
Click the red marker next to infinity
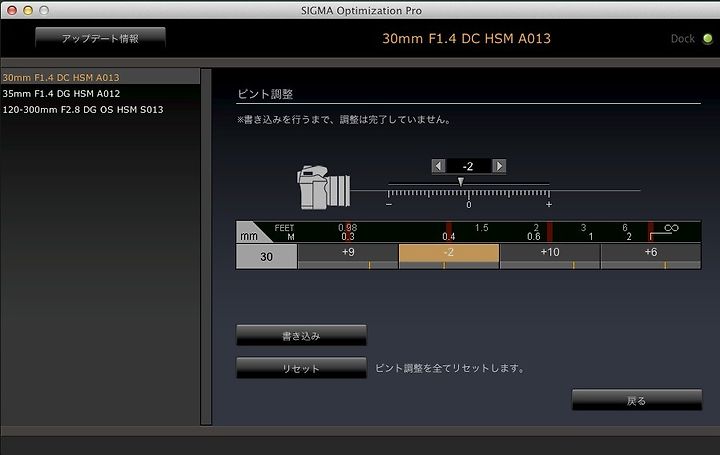tap(651, 231)
